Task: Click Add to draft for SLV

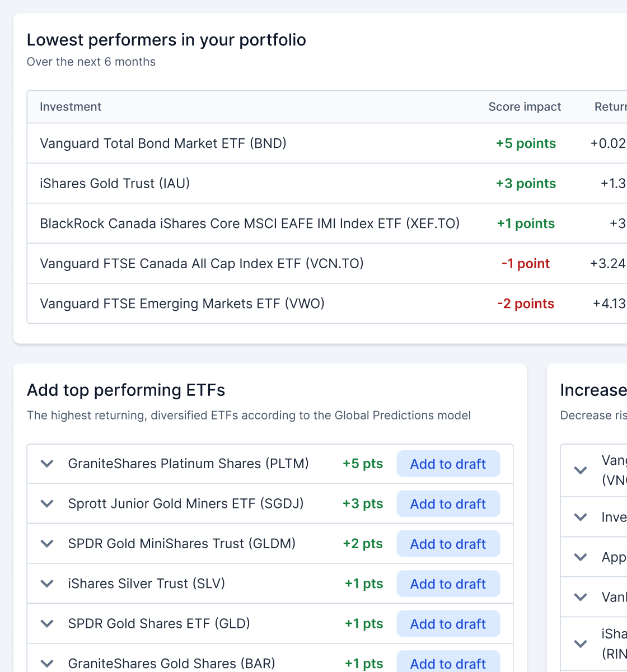Action: pos(448,584)
